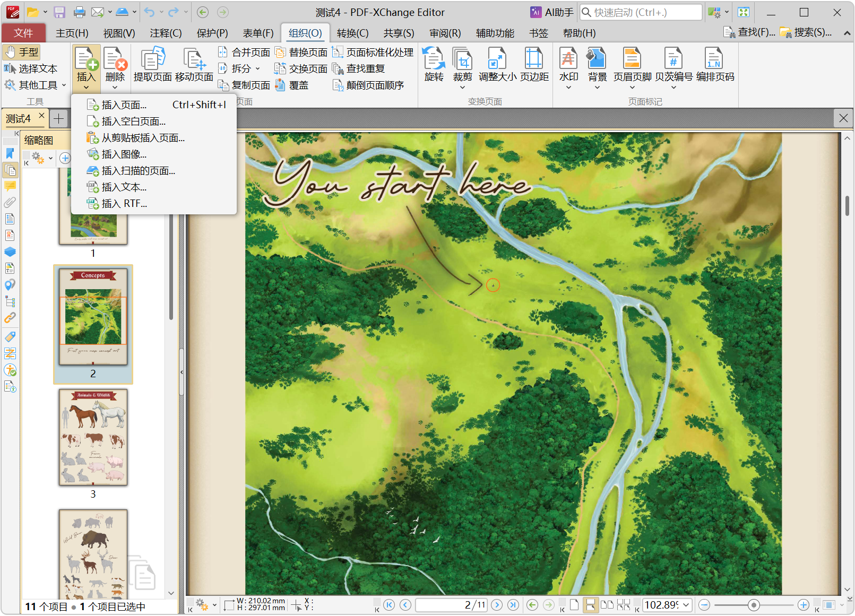The width and height of the screenshot is (855, 616).
Task: Go to the first page
Action: pyautogui.click(x=389, y=605)
